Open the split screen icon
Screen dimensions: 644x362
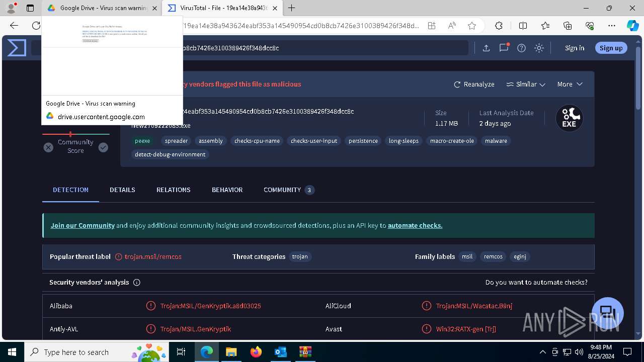pos(523,26)
